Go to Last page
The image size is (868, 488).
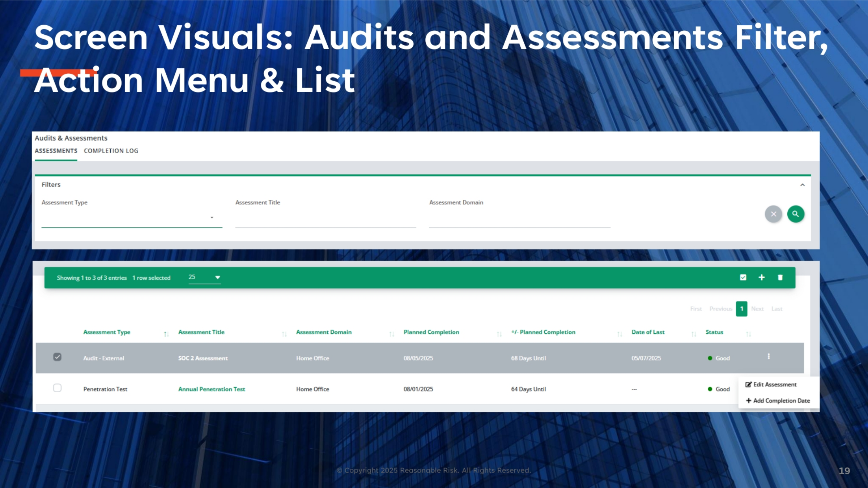click(777, 309)
